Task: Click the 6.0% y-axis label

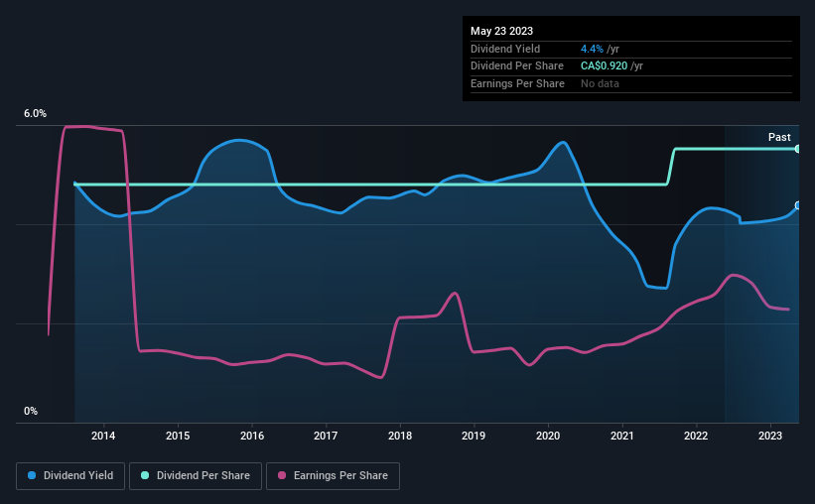Action: (35, 113)
